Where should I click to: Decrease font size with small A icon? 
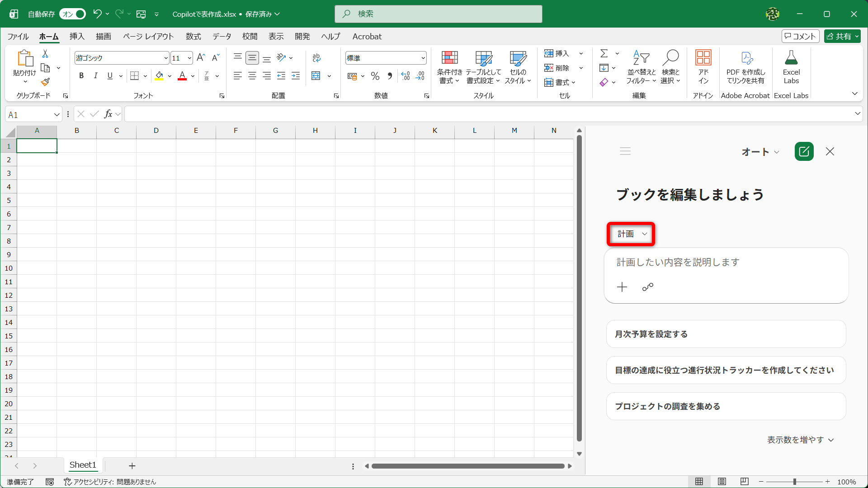(x=216, y=57)
